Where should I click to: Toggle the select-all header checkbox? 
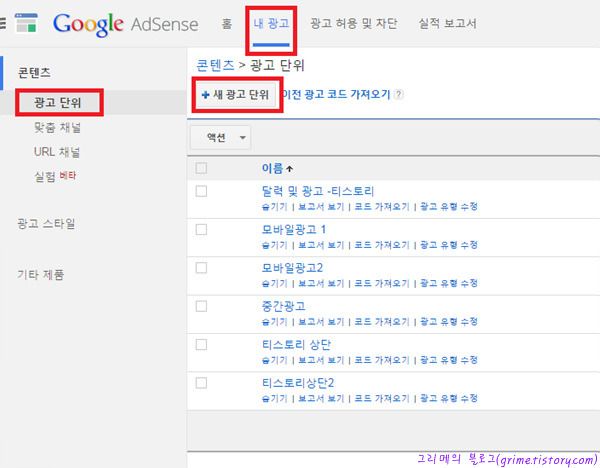click(x=201, y=168)
